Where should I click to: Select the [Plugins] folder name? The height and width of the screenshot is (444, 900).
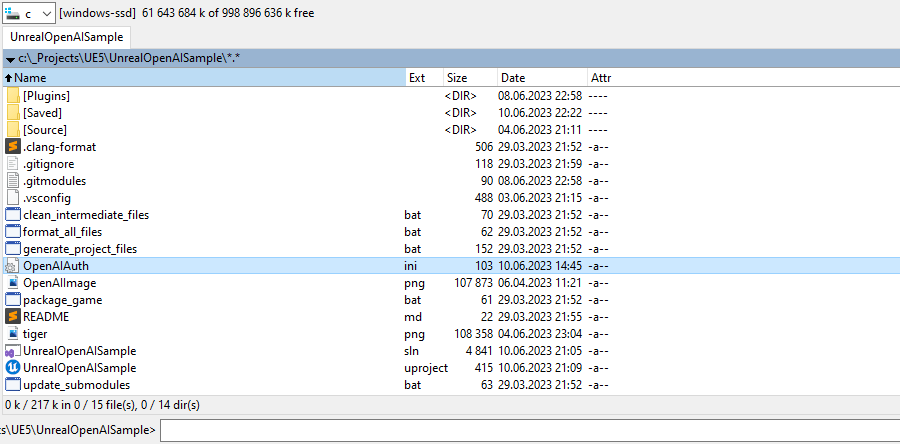(46, 96)
